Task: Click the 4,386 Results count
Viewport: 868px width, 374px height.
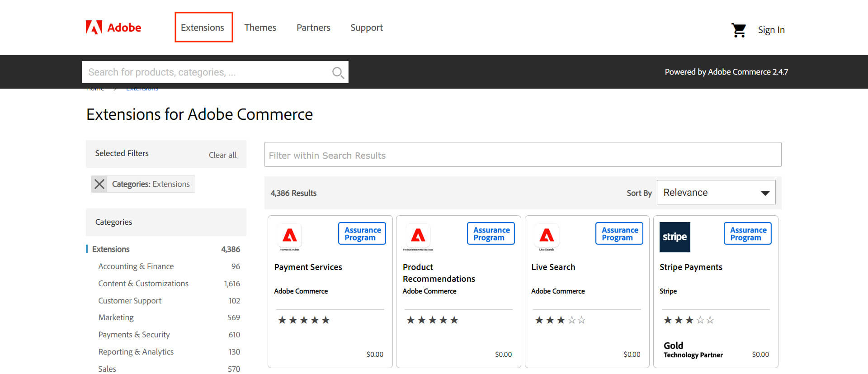Action: tap(293, 193)
